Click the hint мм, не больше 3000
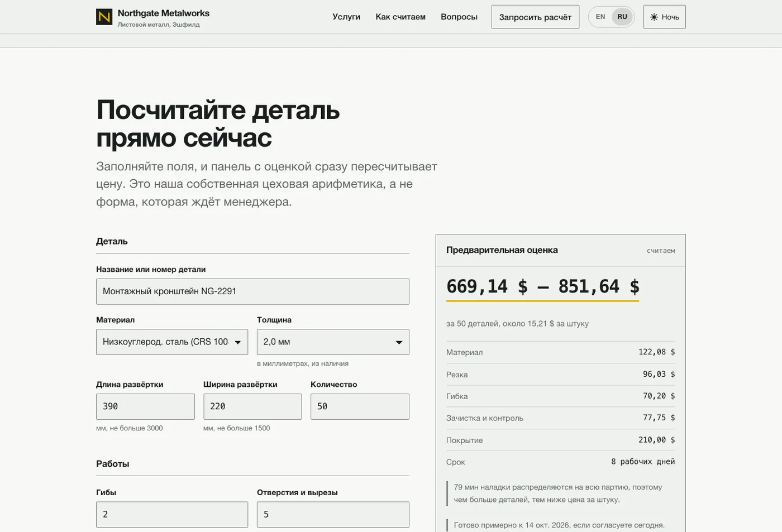The height and width of the screenshot is (532, 782). (x=130, y=428)
